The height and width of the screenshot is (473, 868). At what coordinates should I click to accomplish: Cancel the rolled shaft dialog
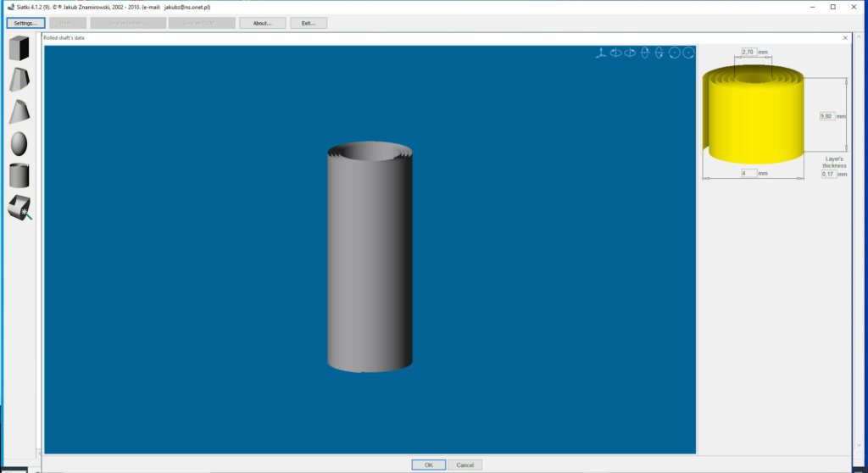pos(465,465)
